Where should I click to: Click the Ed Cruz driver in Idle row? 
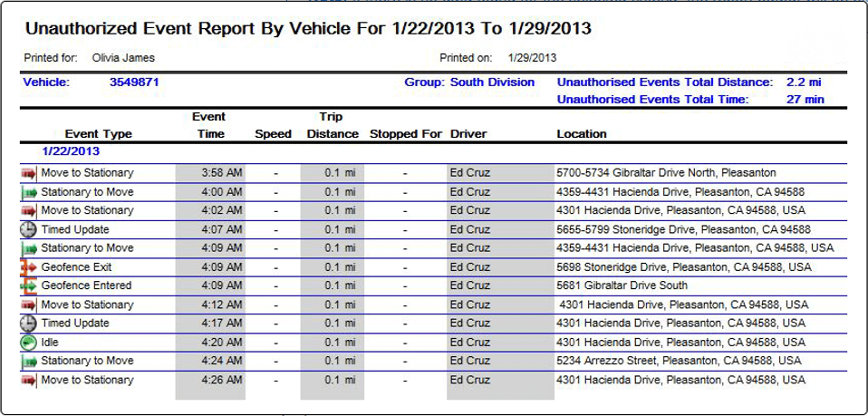(470, 343)
